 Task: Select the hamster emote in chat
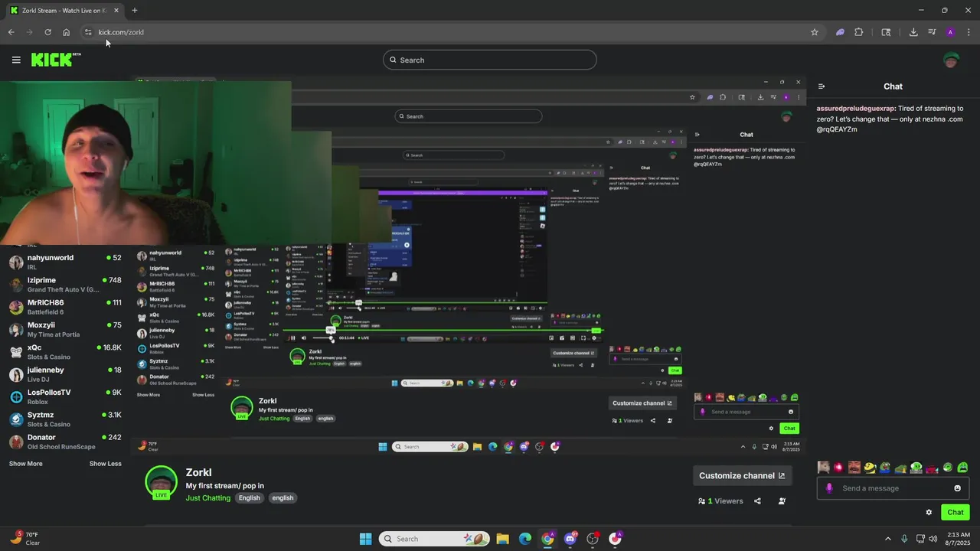coord(824,468)
